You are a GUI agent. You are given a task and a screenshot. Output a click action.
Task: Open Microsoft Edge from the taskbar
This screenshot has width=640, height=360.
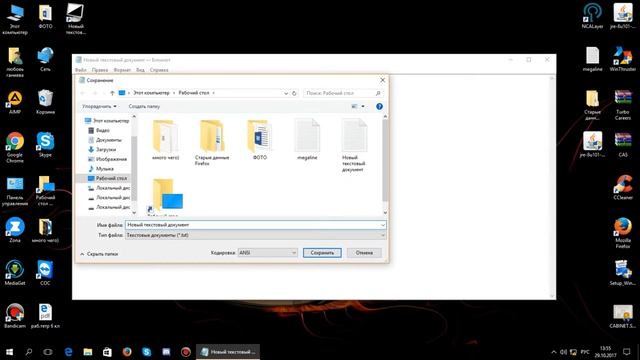coord(68,352)
